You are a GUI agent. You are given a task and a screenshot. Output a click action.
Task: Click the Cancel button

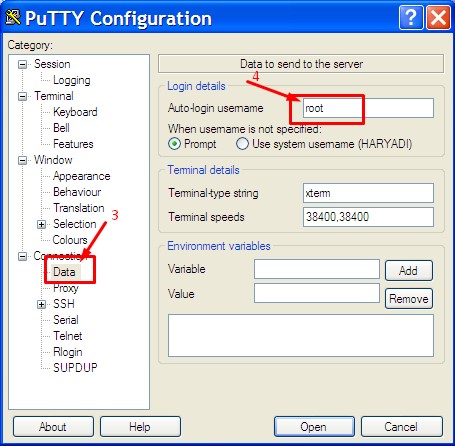(x=401, y=426)
